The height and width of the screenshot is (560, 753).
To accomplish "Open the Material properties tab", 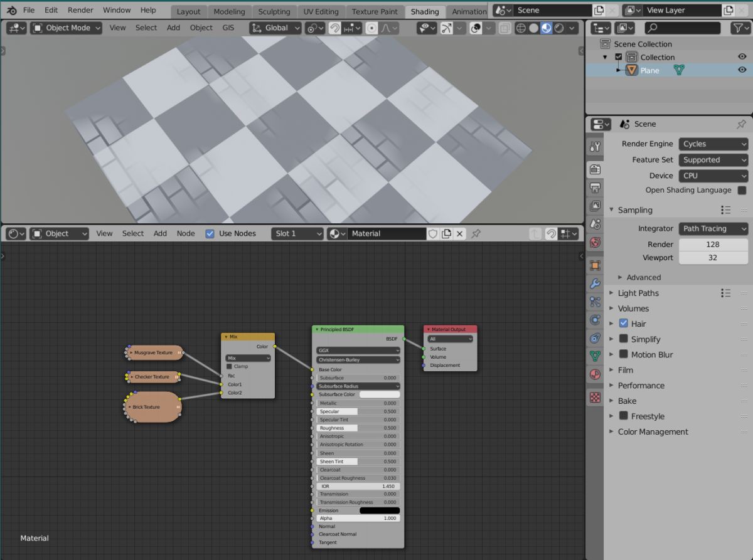I will (x=595, y=375).
